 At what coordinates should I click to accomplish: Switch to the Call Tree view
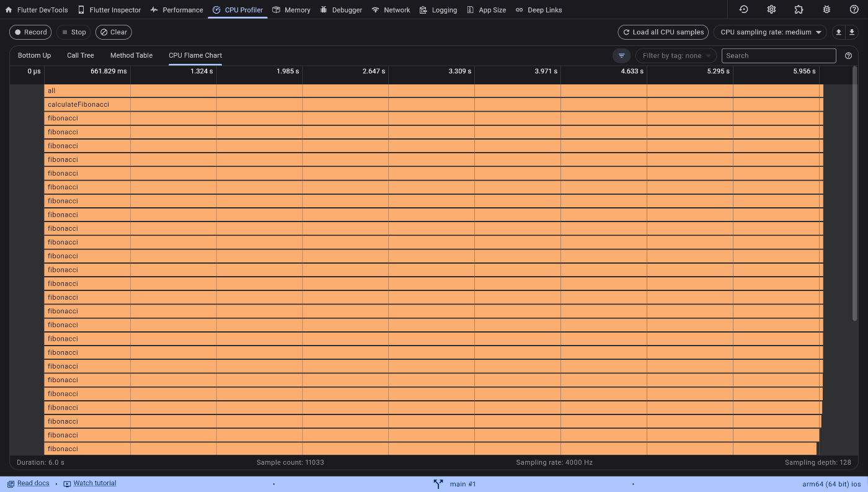[81, 55]
